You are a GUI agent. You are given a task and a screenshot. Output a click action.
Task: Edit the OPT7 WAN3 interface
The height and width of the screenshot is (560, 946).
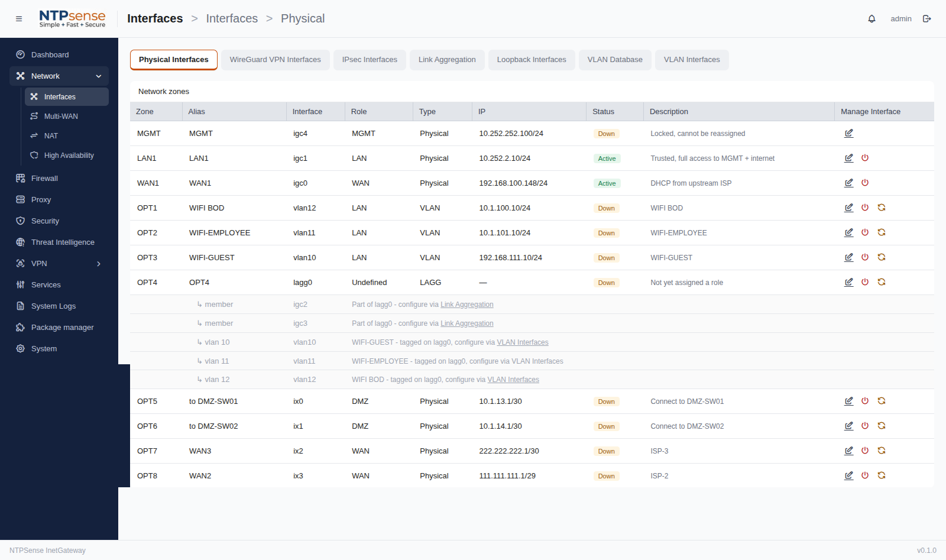click(x=848, y=451)
